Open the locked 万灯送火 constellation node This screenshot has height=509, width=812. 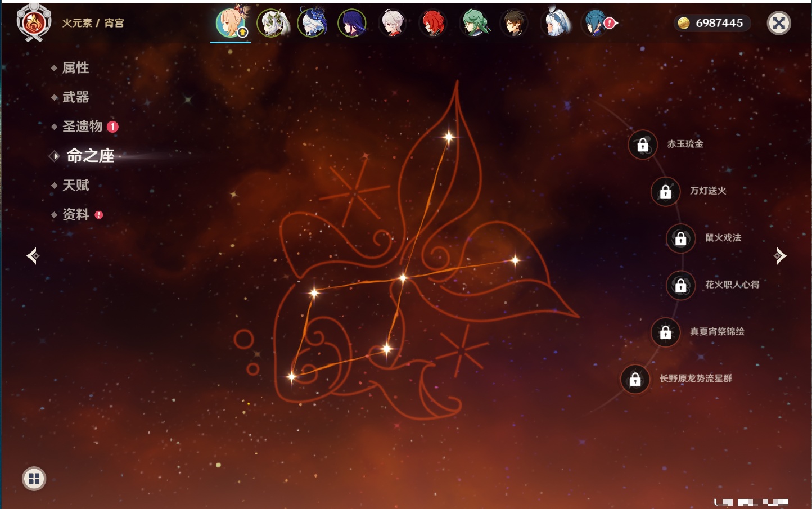point(666,191)
